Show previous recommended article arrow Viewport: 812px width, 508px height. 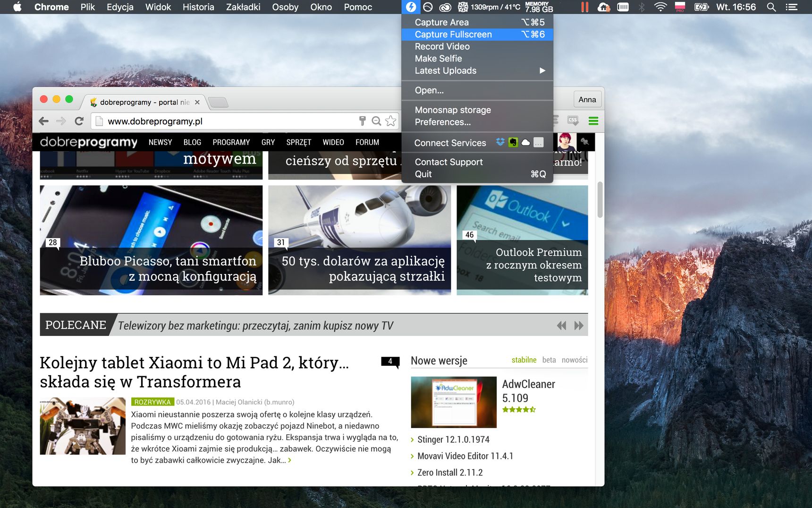561,326
